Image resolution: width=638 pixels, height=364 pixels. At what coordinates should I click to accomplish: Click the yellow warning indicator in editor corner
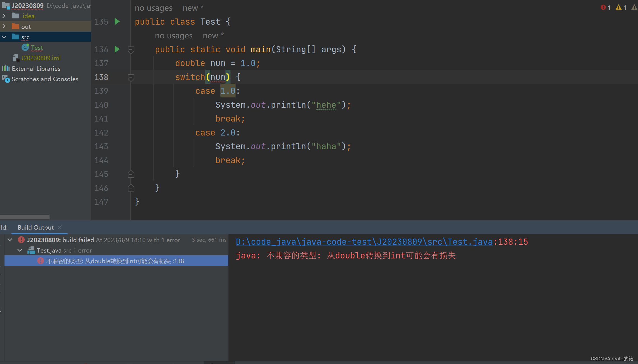[619, 8]
